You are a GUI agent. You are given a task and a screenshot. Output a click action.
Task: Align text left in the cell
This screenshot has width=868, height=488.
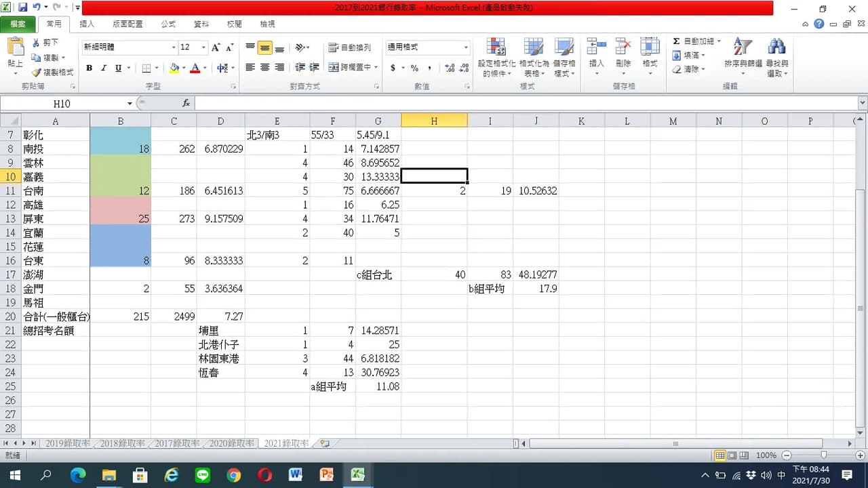coord(250,68)
